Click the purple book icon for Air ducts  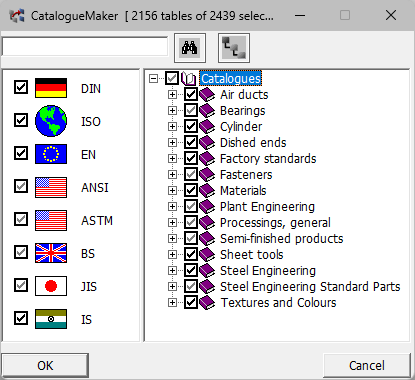207,95
